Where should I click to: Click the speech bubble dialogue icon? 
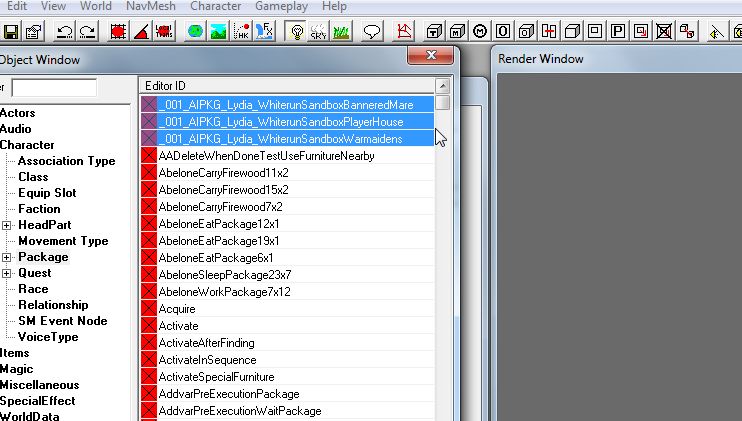pyautogui.click(x=372, y=32)
